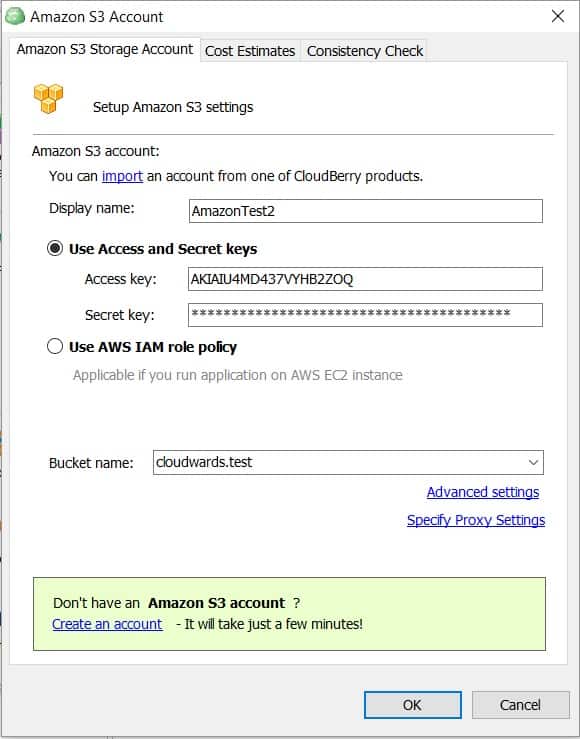Follow the Create an account link
The width and height of the screenshot is (580, 739).
(x=107, y=624)
